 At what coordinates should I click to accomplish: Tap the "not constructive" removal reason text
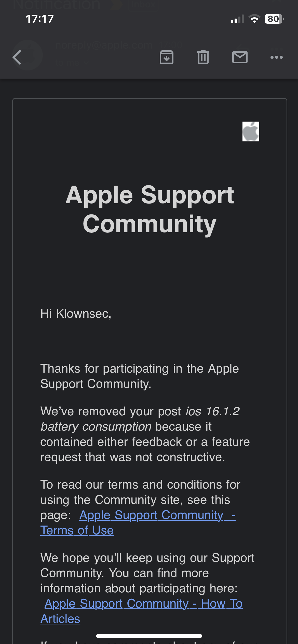(180, 457)
